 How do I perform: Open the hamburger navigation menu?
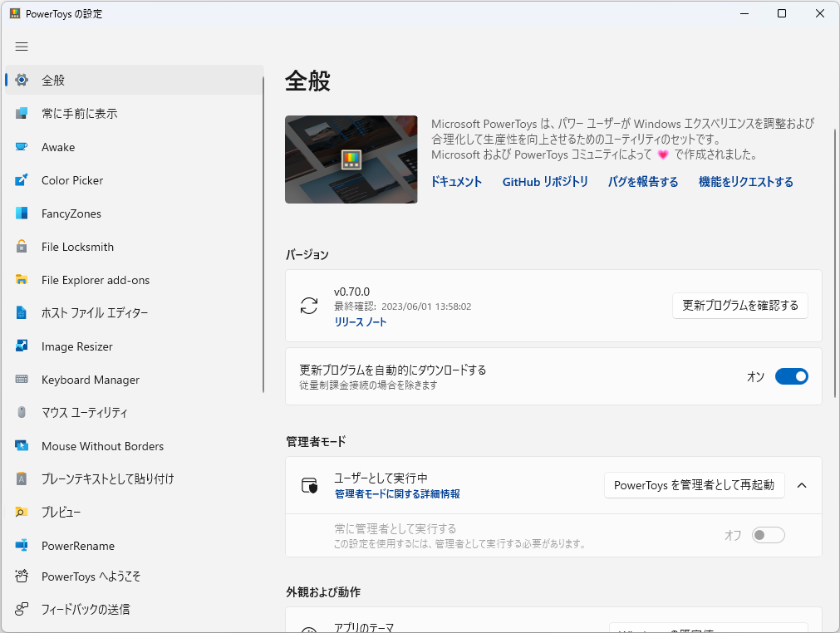22,47
